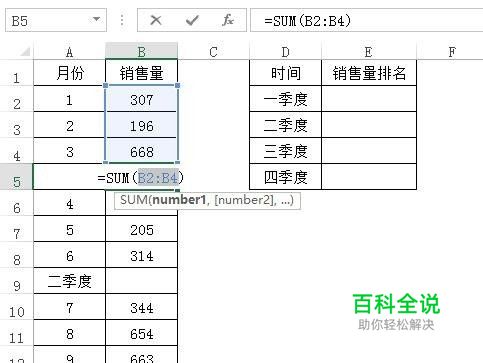
Task: Click the 一季度 cell in column D
Action: 285,99
